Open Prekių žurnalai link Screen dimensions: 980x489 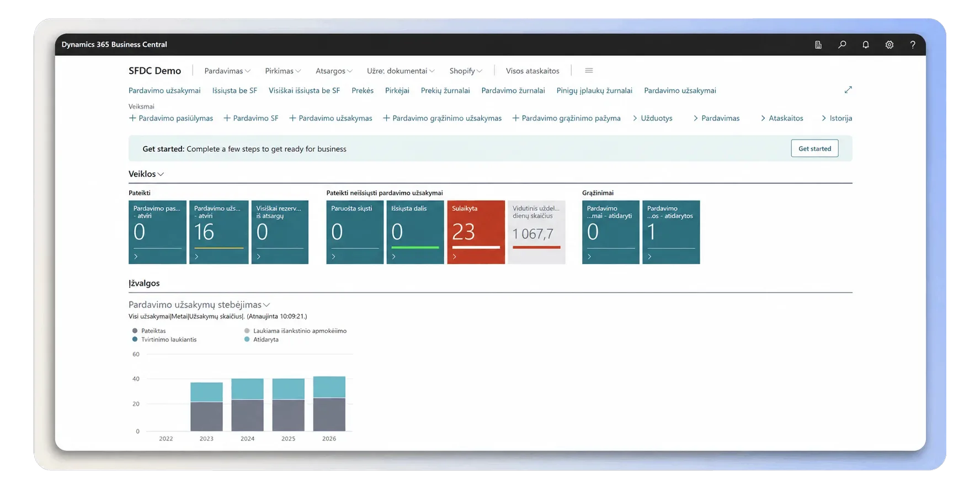click(445, 91)
